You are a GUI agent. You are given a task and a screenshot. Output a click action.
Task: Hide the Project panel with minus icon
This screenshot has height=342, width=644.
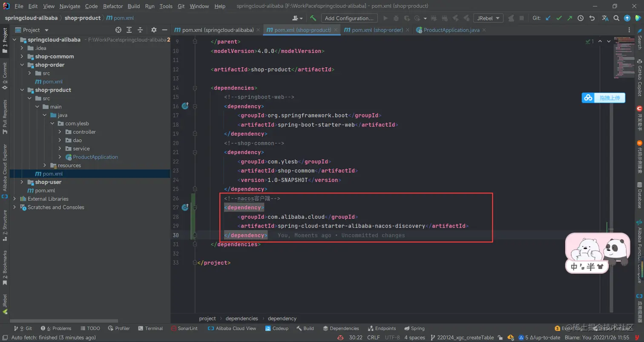[x=165, y=30]
